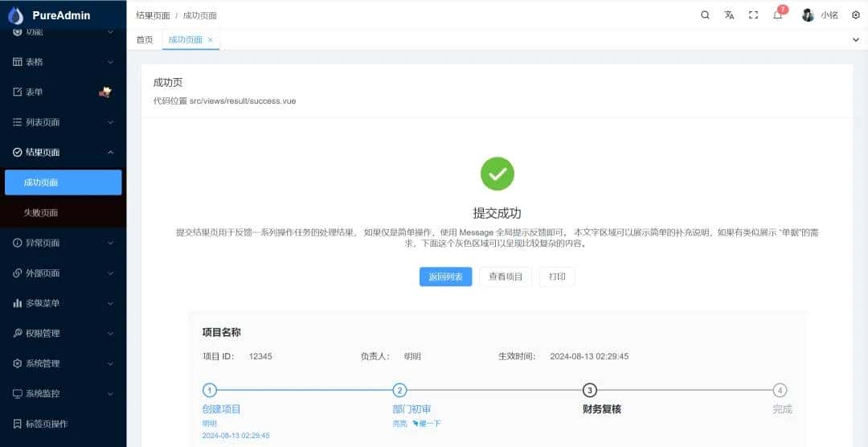Select the 成功页面 tab label
The width and height of the screenshot is (868, 447).
[x=186, y=40]
